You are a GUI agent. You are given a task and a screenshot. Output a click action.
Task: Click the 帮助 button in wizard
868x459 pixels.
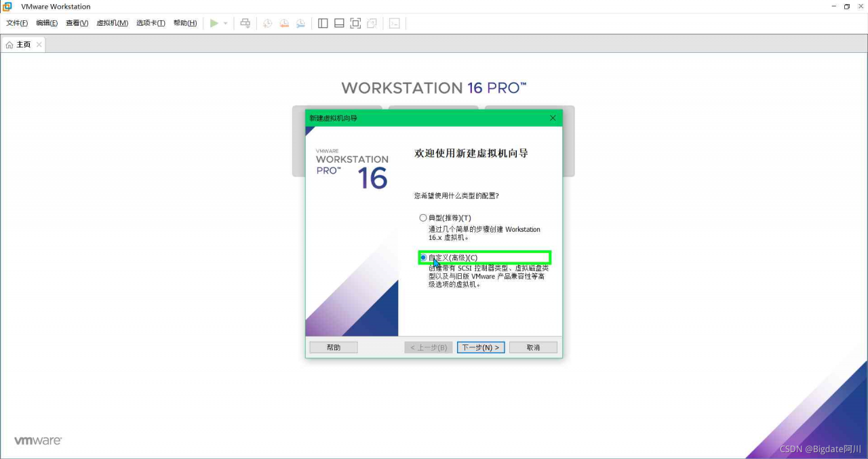pyautogui.click(x=334, y=347)
